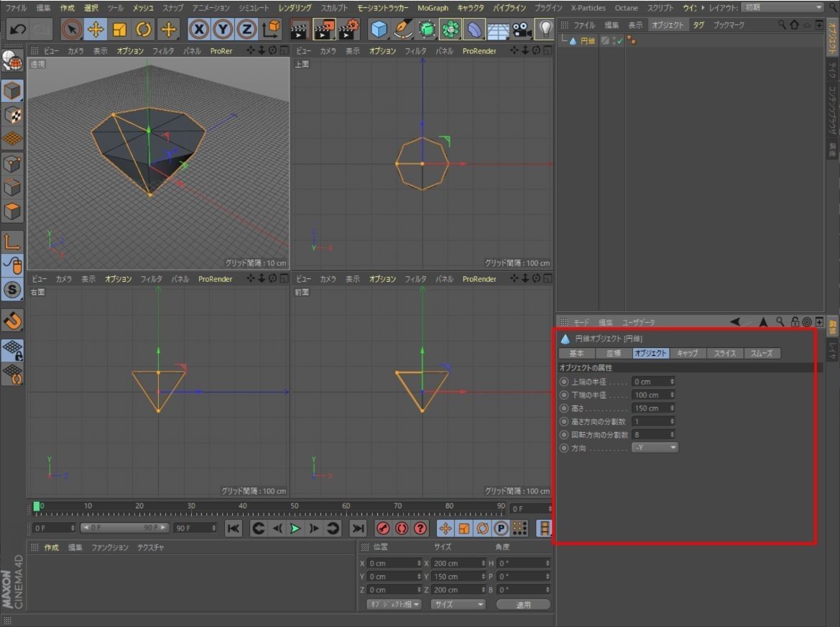Click Render View clapperboard icon

coord(300,29)
